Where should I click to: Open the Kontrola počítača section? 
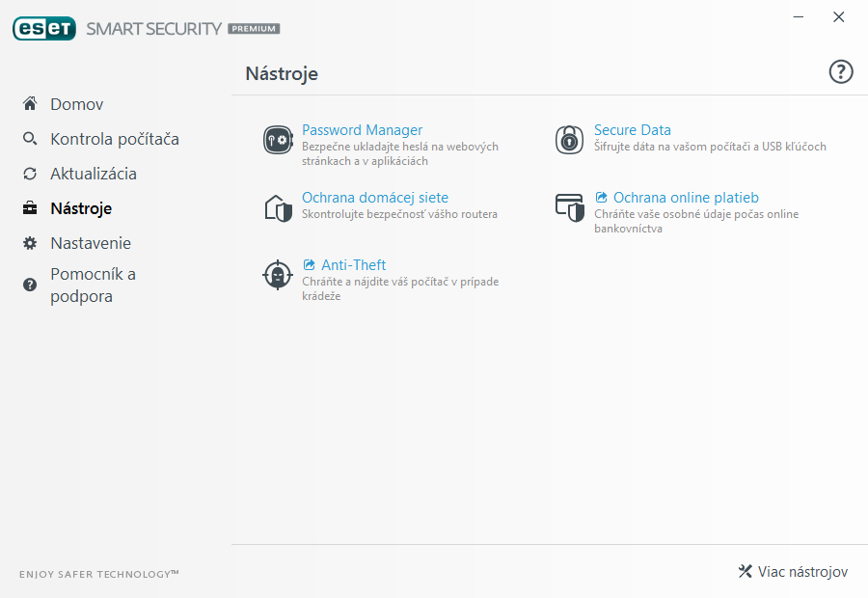pos(115,139)
